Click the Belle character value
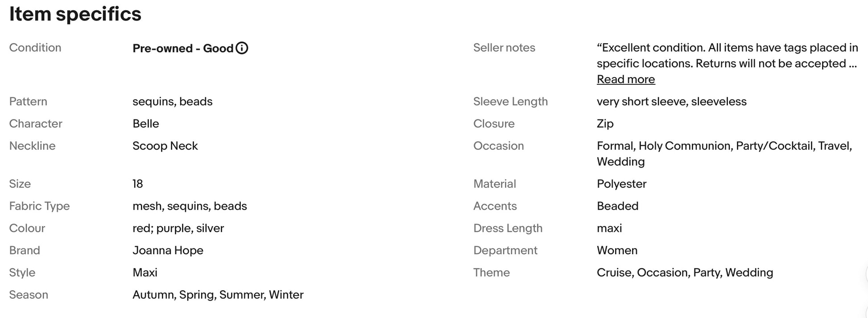 145,124
